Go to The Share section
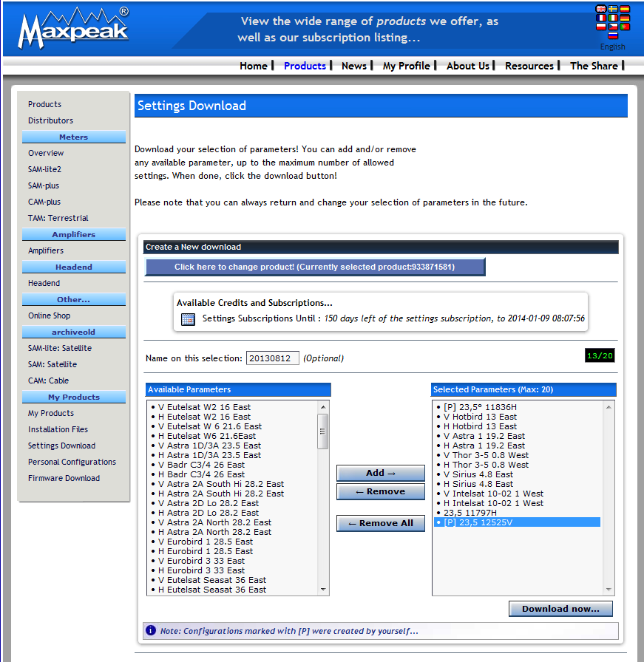This screenshot has height=662, width=644. coord(594,66)
